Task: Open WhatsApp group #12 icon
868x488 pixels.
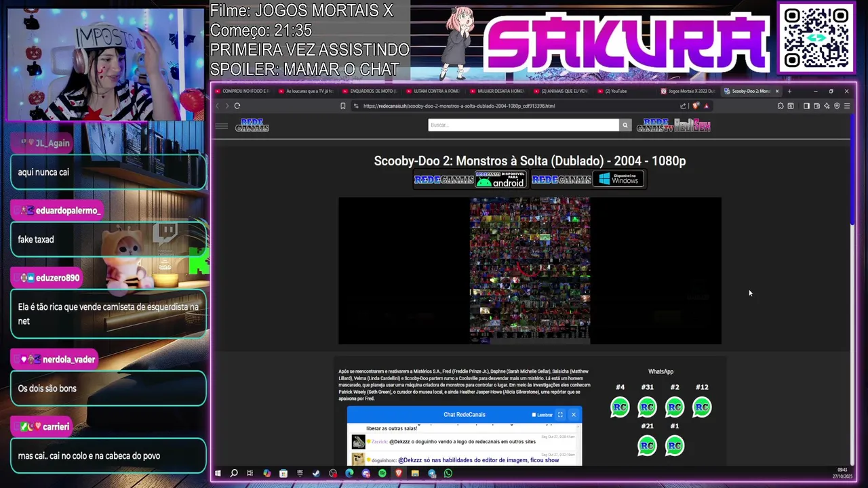Action: 702,407
